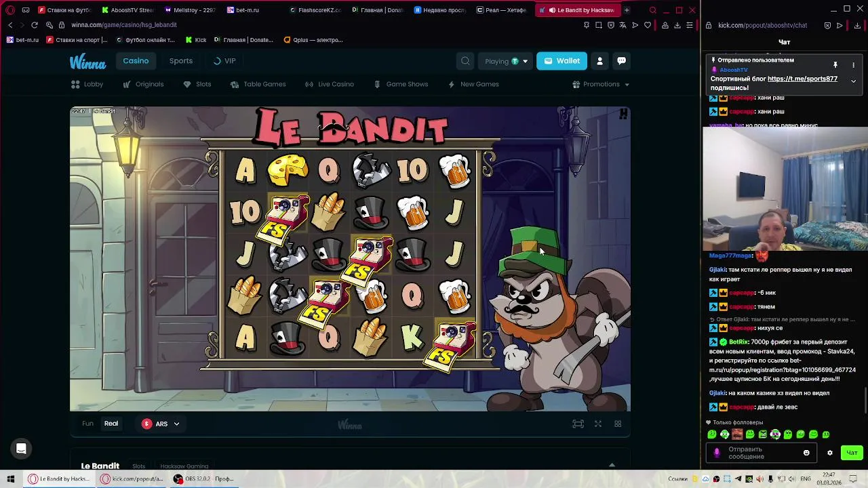Open the user profile icon
This screenshot has height=488, width=868.
pyautogui.click(x=599, y=61)
